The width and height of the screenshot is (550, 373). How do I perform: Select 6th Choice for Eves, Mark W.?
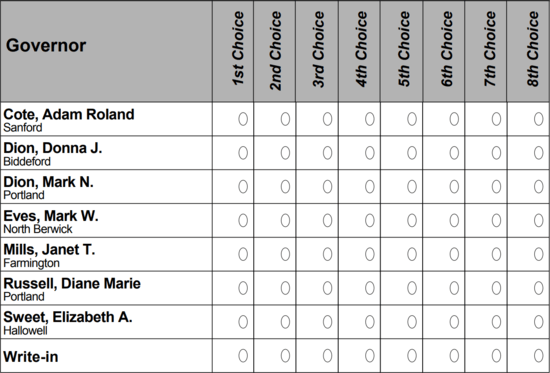click(454, 220)
